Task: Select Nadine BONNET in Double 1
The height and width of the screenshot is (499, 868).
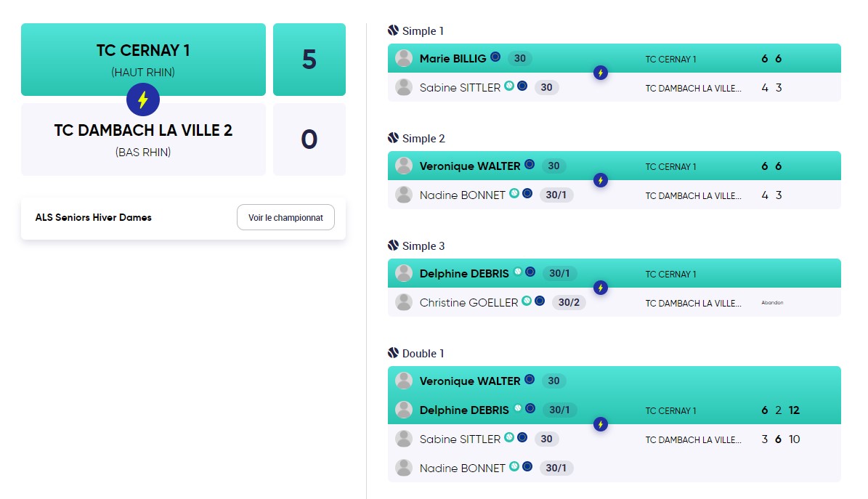Action: (x=462, y=468)
